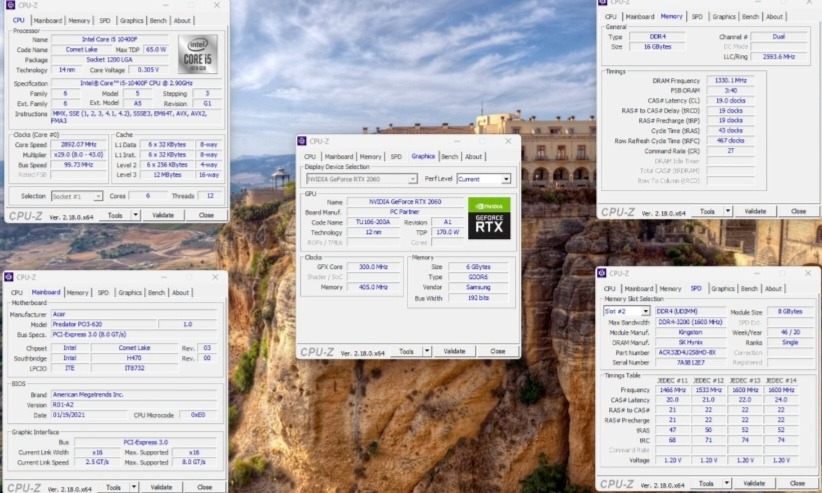Image resolution: width=822 pixels, height=493 pixels.
Task: Click the GDDR6 memory type value
Action: point(478,277)
